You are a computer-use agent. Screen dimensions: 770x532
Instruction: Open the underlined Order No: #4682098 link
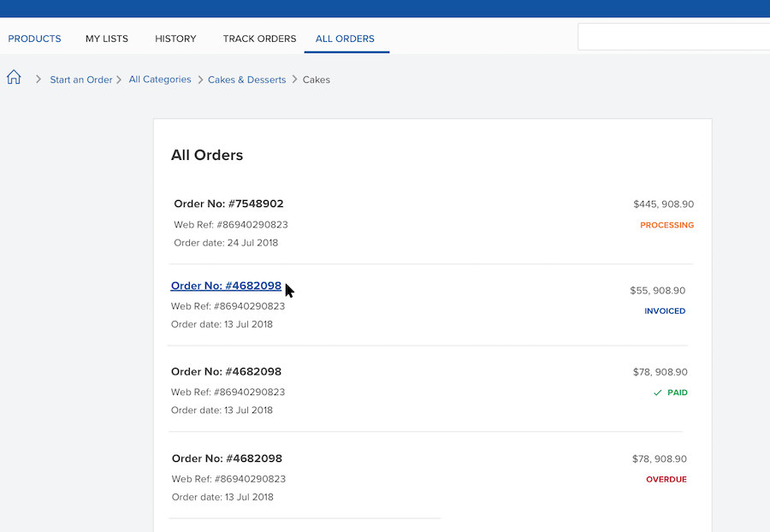pyautogui.click(x=226, y=286)
